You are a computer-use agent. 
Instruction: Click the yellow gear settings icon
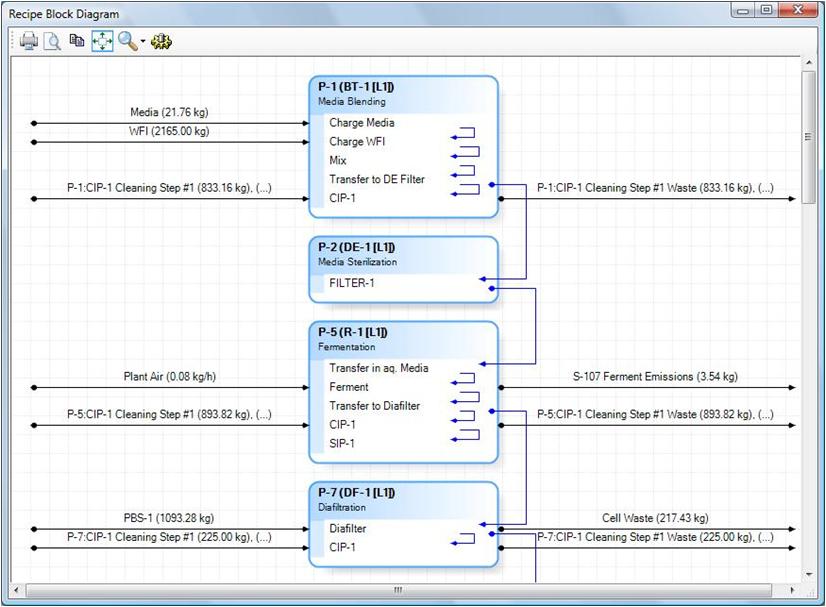161,41
